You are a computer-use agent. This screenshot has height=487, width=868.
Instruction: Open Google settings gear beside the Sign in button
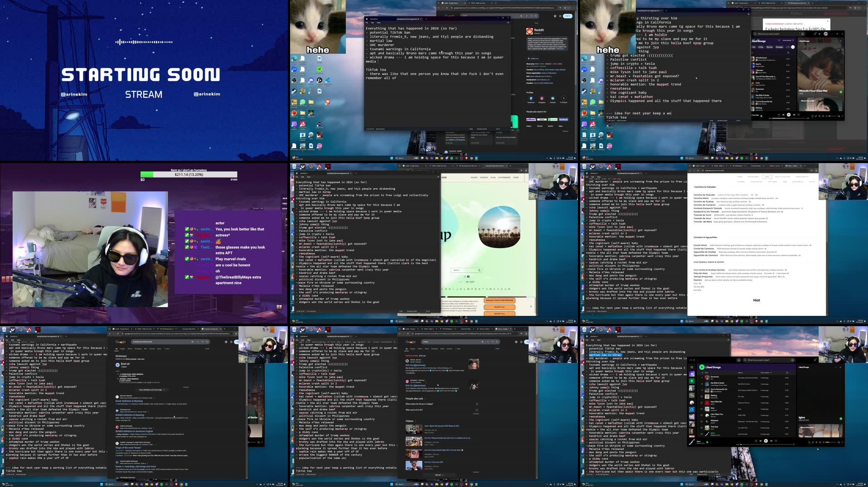[x=555, y=16]
